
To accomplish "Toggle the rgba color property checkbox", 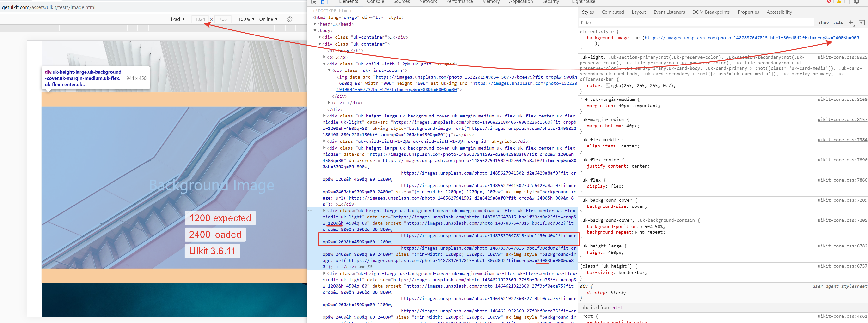I will pos(608,85).
